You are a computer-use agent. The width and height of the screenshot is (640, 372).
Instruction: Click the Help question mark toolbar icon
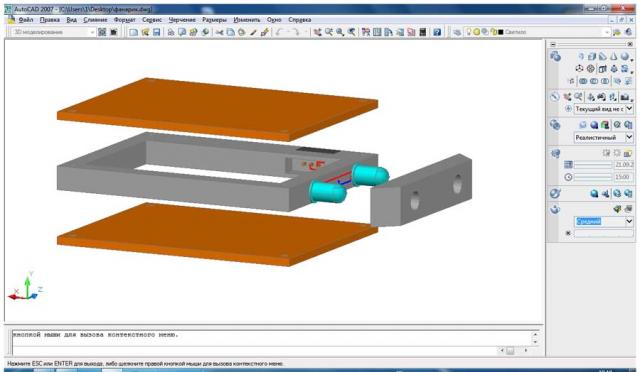(437, 32)
